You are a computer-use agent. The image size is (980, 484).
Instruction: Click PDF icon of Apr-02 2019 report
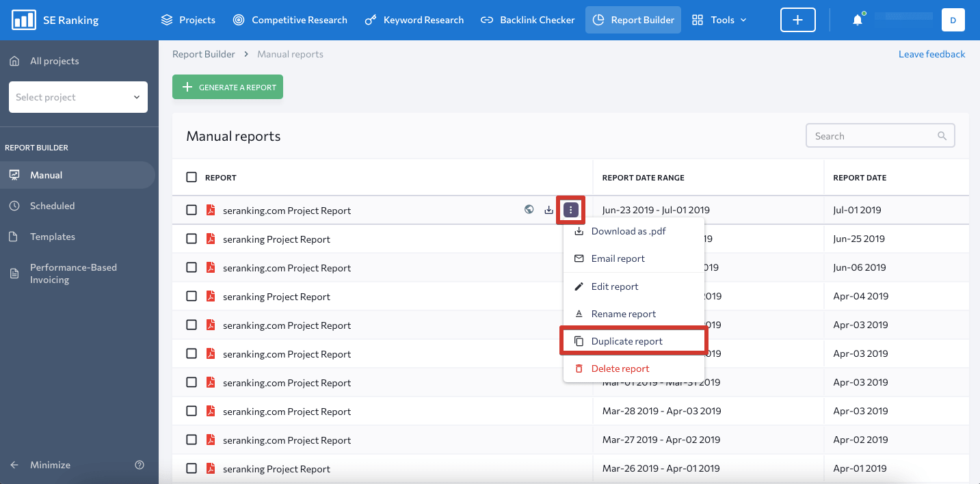(211, 440)
